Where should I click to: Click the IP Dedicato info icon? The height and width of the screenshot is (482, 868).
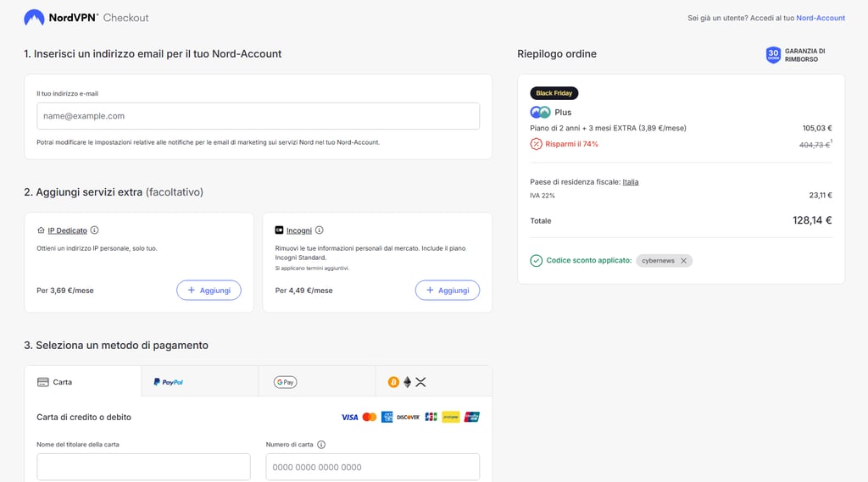[95, 230]
